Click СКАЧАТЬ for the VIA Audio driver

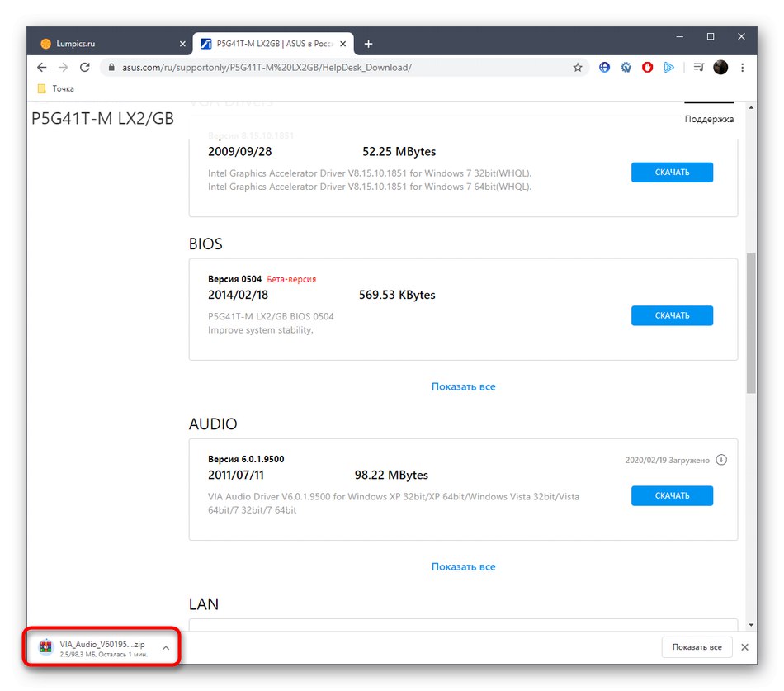point(672,495)
